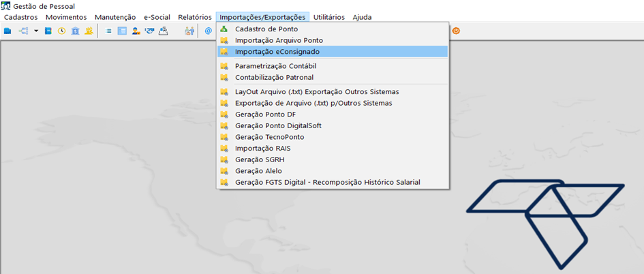The image size is (644, 274).
Task: Click the organization chart toolbar icon
Action: tap(24, 31)
